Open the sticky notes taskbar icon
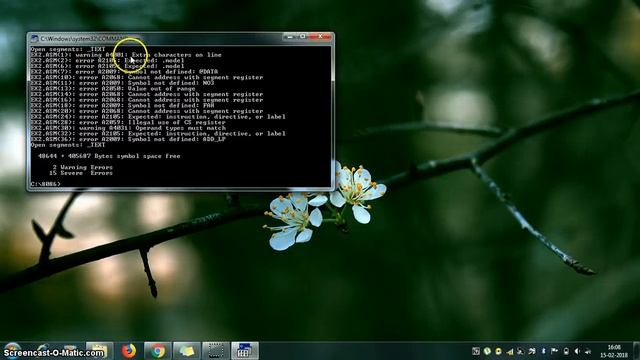This screenshot has height=360, width=640. pyautogui.click(x=187, y=351)
